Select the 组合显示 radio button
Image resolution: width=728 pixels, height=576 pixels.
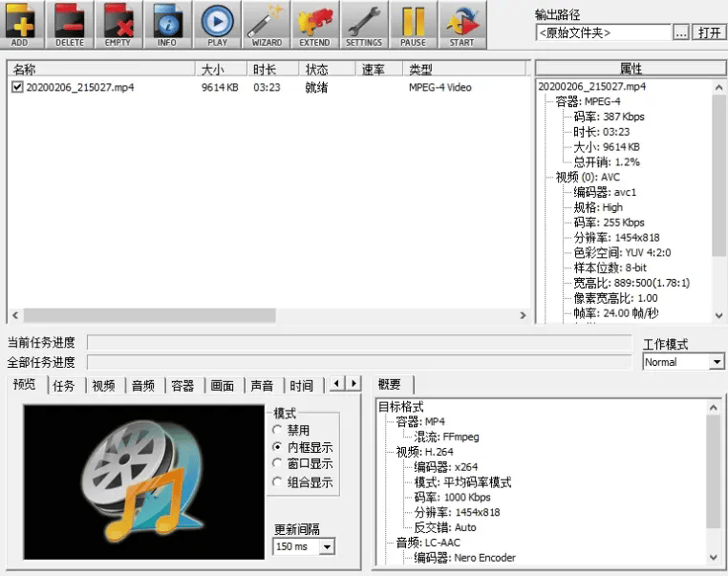point(277,482)
